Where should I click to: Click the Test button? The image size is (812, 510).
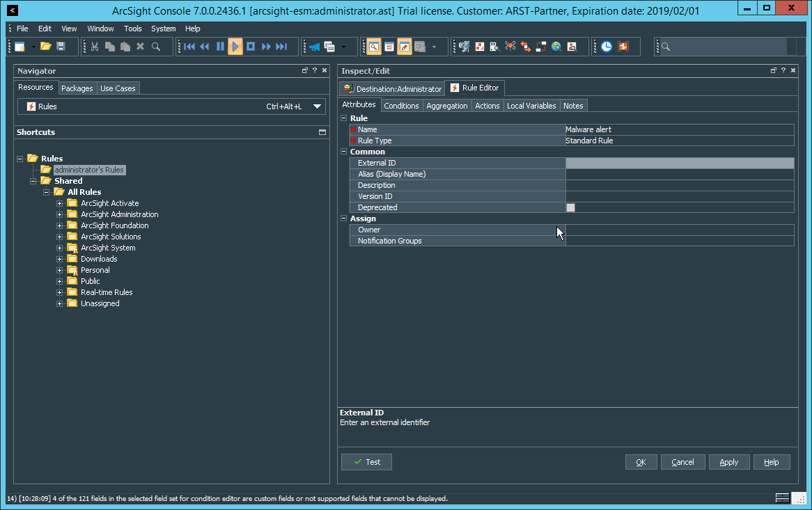pyautogui.click(x=366, y=462)
